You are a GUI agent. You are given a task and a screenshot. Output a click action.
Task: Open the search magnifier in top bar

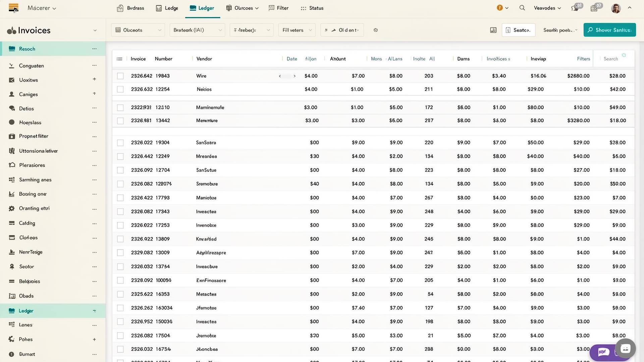tap(522, 8)
